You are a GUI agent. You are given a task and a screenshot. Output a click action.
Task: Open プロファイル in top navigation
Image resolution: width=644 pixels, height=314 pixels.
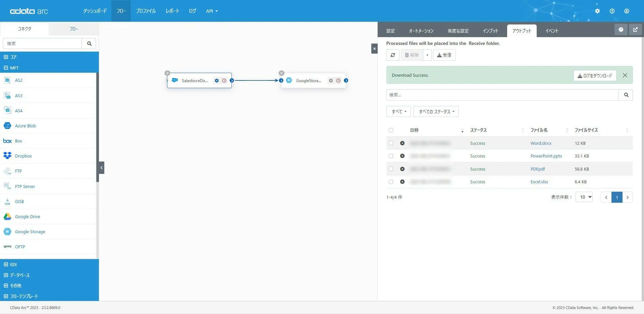146,11
